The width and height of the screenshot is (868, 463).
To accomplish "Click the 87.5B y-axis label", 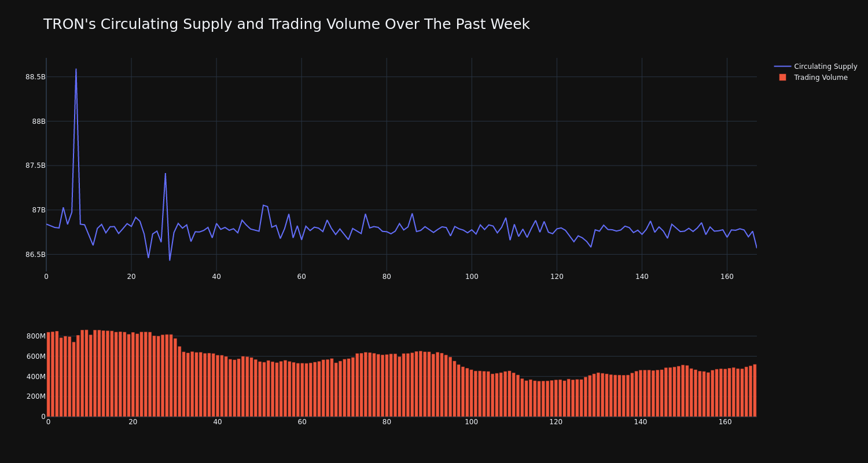I will click(x=35, y=166).
